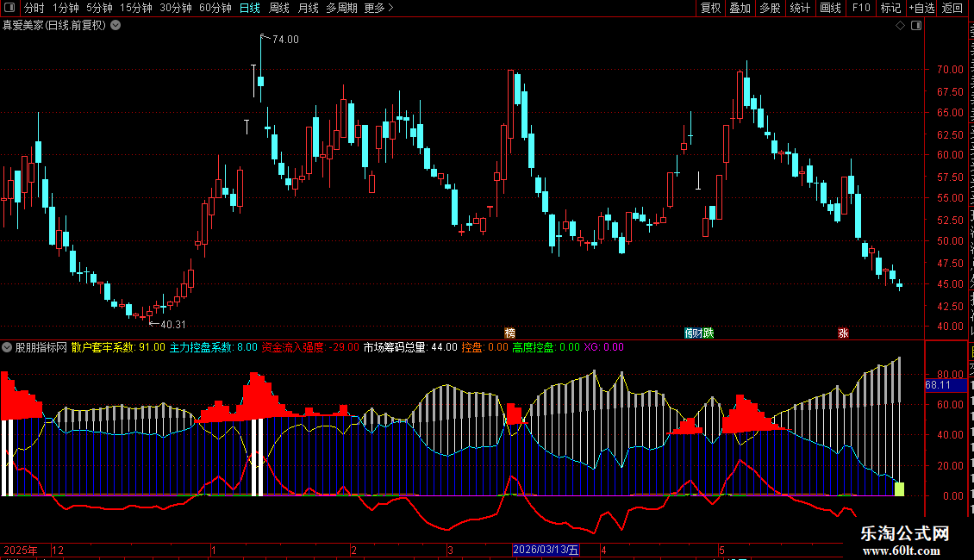This screenshot has width=974, height=560.
Task: Select the 周线 weekly tab
Action: pyautogui.click(x=279, y=8)
